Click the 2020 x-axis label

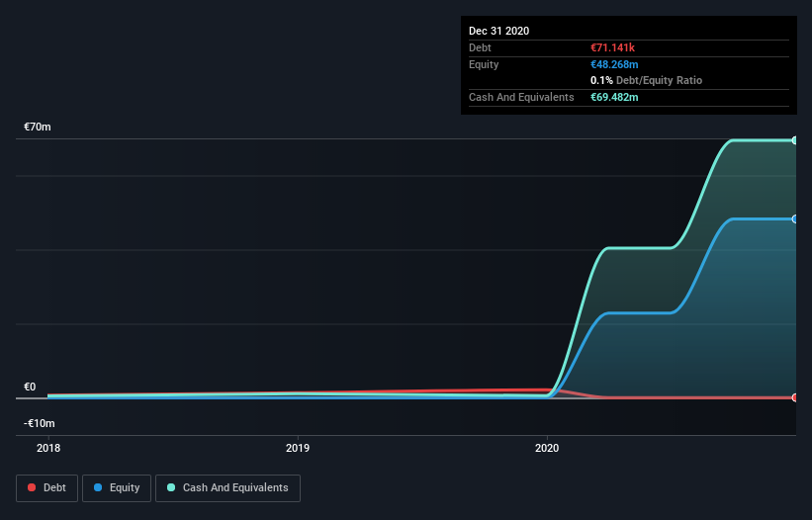(547, 448)
